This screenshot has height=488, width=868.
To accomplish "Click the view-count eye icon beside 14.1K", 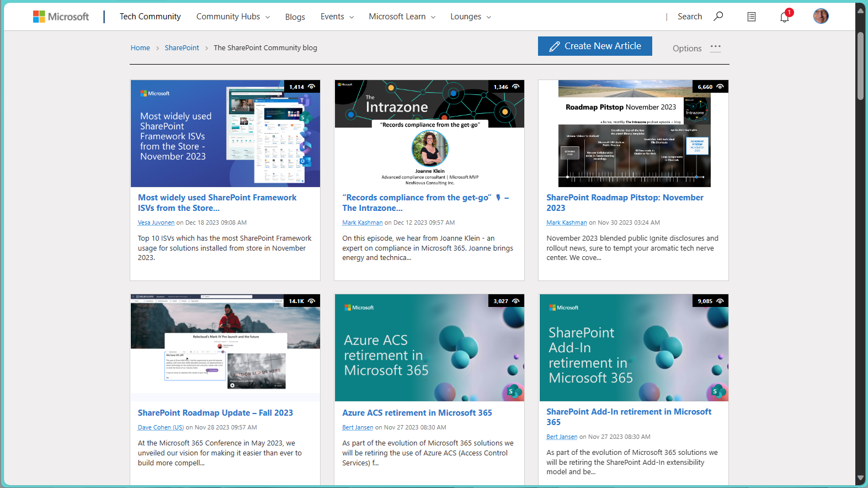I will tap(312, 301).
